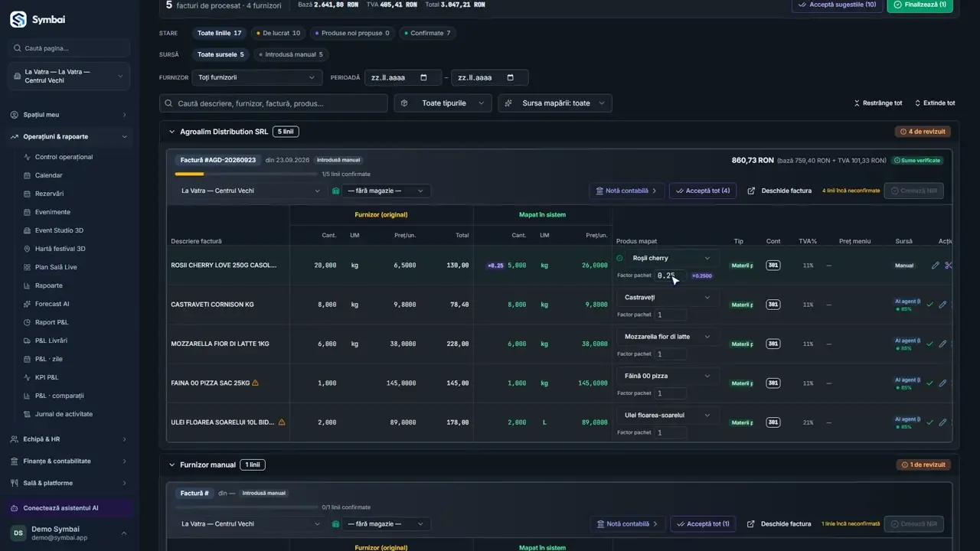Viewport: 980px width, 551px height.
Task: Open the calendar picker of the second period date
Action: pos(510,78)
